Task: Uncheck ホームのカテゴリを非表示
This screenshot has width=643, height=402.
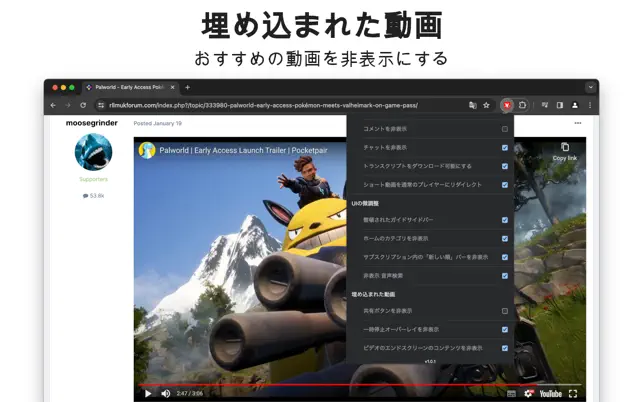Action: pos(505,239)
